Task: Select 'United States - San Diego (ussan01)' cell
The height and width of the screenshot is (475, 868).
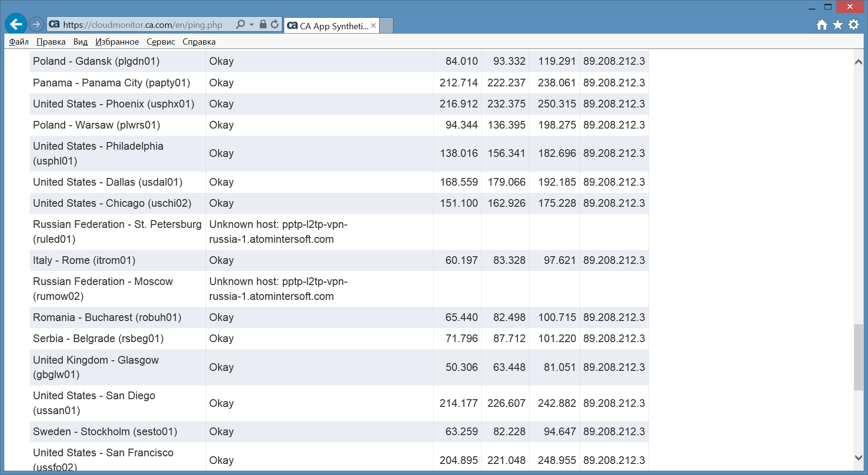Action: (117, 403)
